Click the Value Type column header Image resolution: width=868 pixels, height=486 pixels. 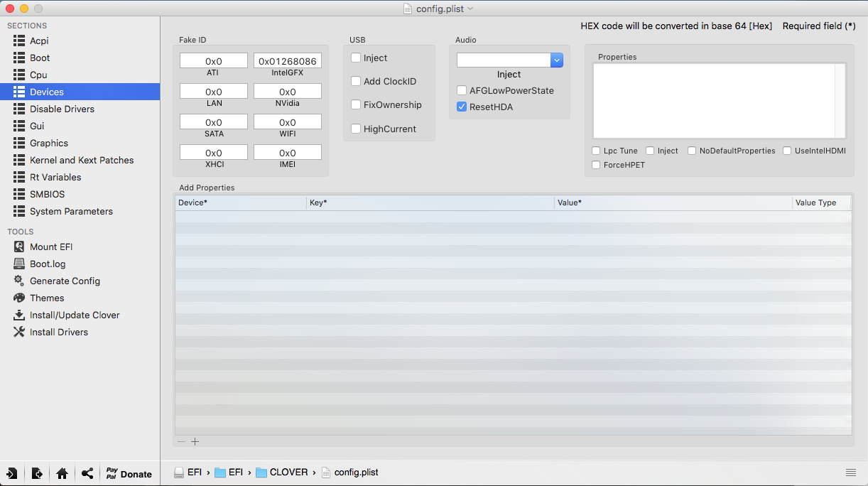click(x=822, y=202)
